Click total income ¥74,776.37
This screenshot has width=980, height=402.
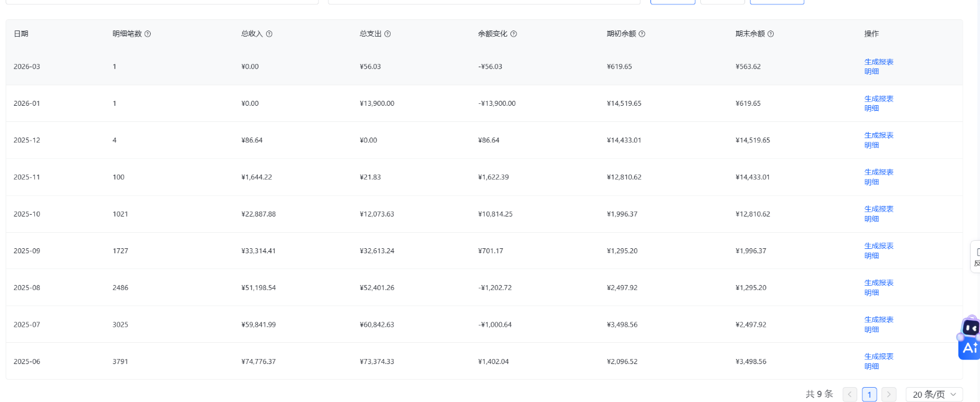tap(259, 362)
